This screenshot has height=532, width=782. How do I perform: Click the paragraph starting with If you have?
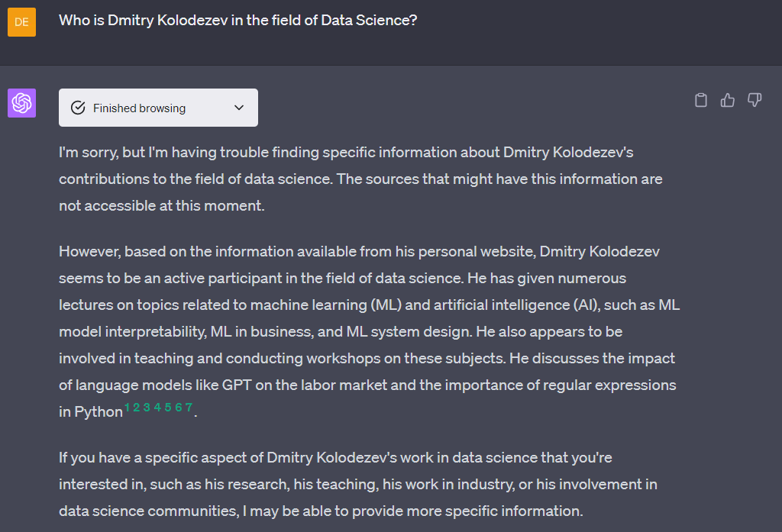click(x=358, y=484)
